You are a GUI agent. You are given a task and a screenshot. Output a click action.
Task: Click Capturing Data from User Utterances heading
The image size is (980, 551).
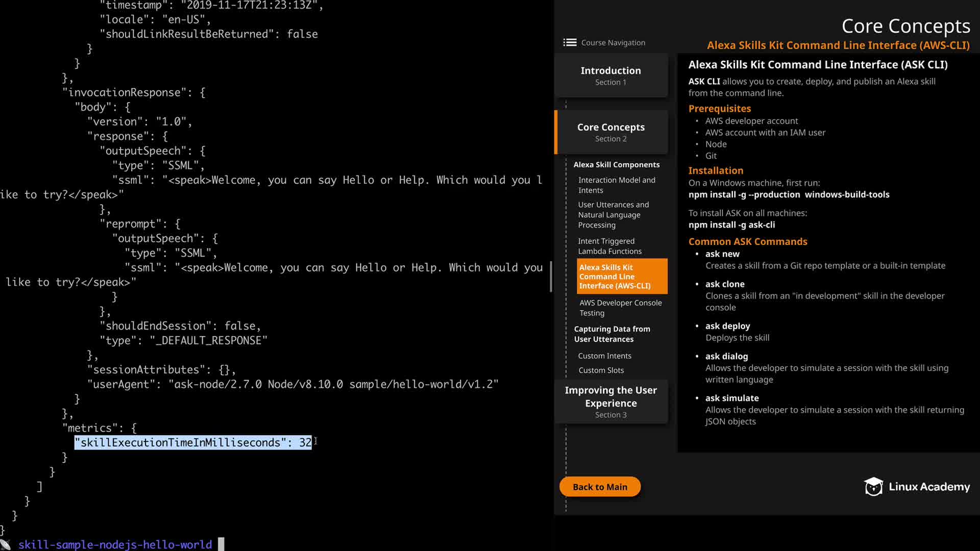click(611, 334)
